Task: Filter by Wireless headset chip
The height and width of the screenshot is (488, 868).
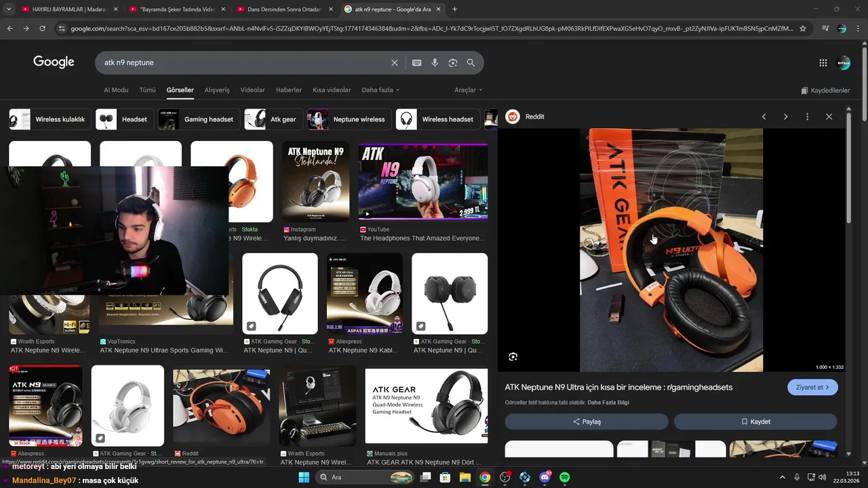Action: tap(437, 119)
